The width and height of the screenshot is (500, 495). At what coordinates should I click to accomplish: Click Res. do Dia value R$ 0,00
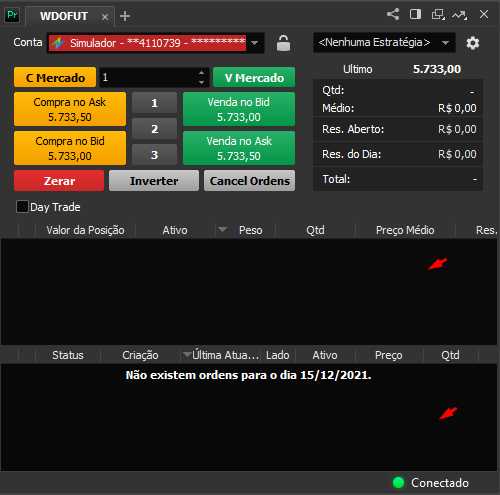tap(457, 154)
